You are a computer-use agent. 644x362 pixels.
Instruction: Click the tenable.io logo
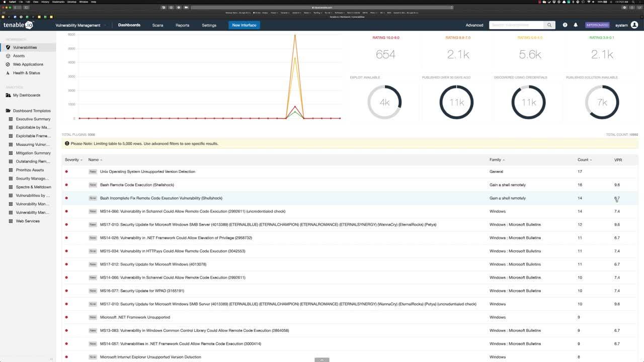18,25
